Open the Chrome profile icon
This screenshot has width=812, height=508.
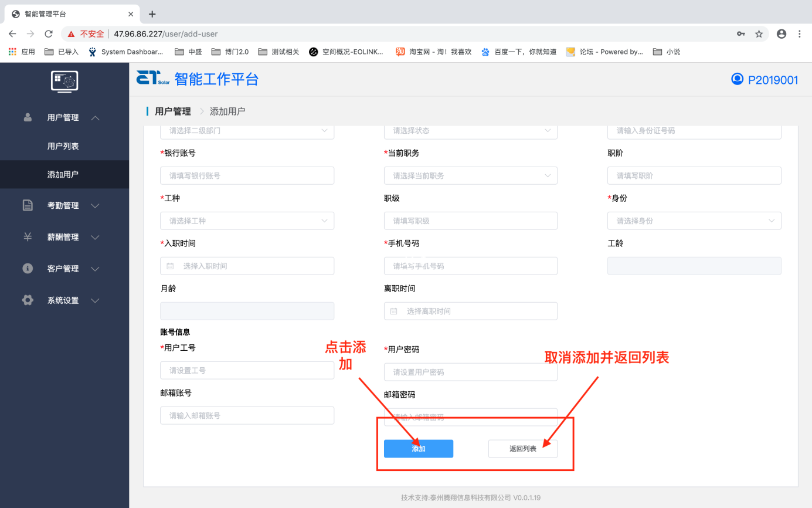click(x=781, y=34)
